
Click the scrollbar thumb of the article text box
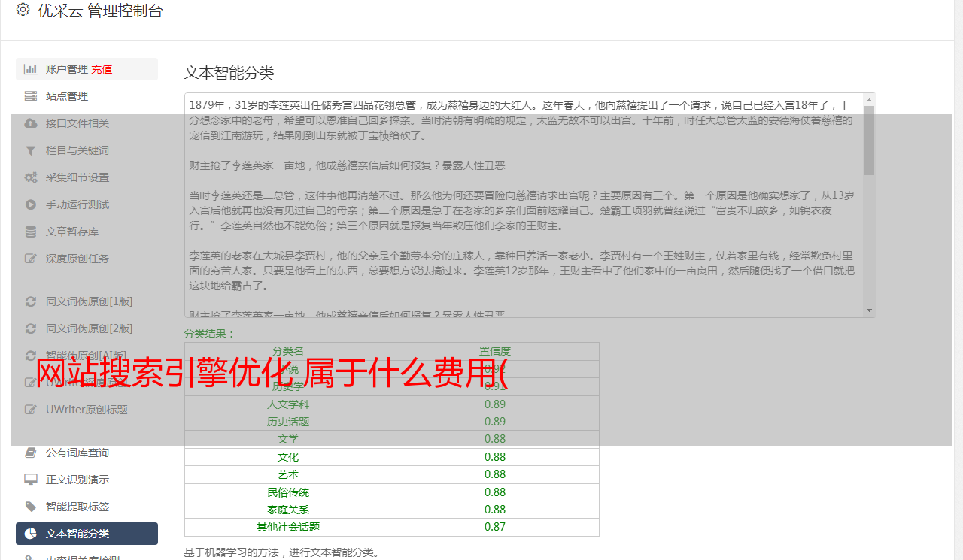tap(870, 139)
